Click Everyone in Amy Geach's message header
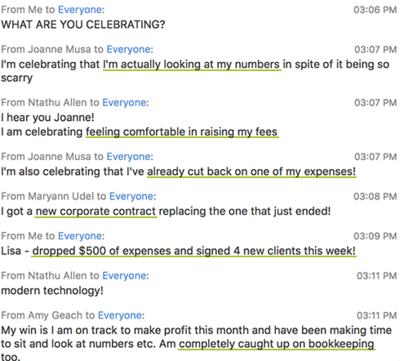Screen dimensions: 400x361 (120, 315)
